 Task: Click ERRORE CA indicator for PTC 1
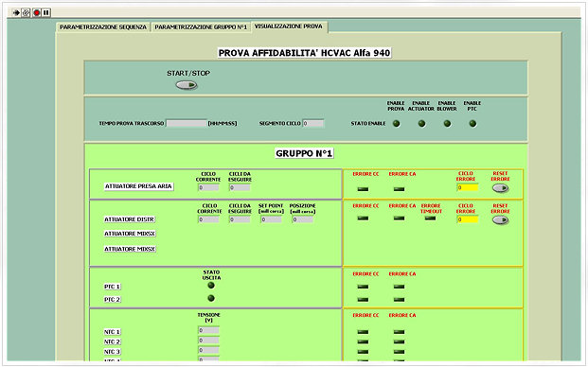[x=399, y=287]
